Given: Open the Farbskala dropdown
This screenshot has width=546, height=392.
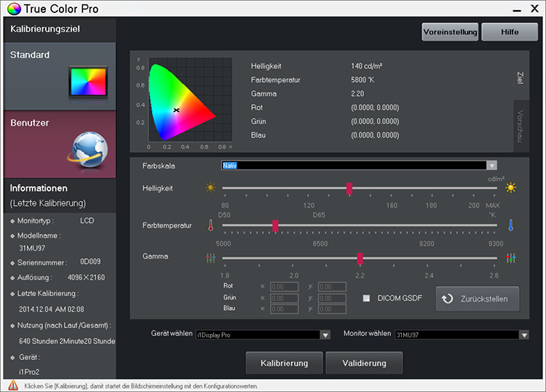Looking at the screenshot, I should 492,166.
